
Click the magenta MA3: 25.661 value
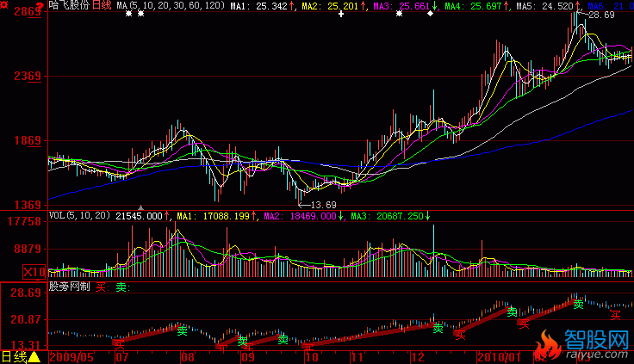(401, 6)
